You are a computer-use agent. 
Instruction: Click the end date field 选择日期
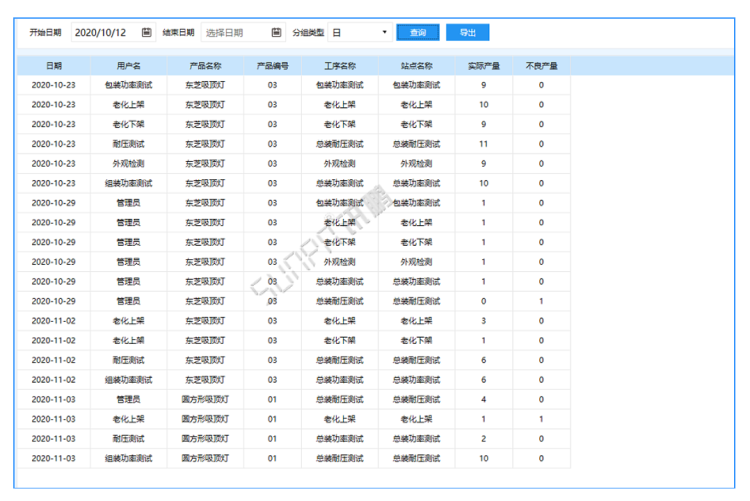[x=234, y=32]
